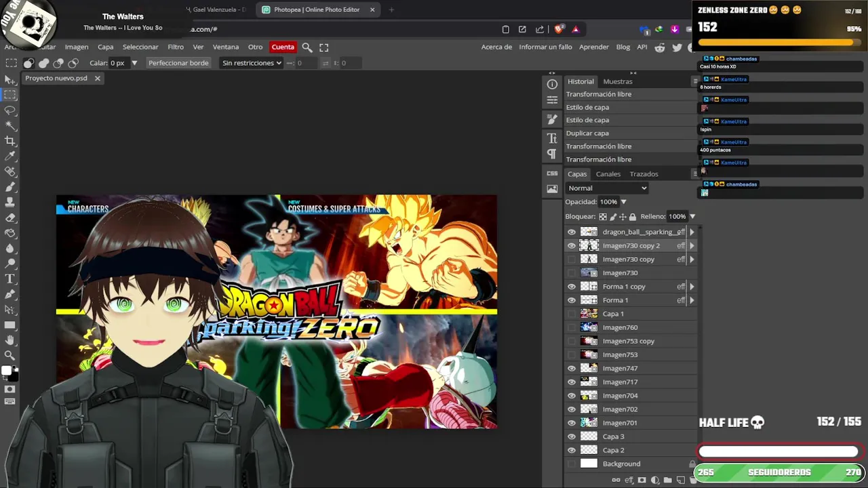Toggle fullscreen mode icon

click(x=324, y=47)
